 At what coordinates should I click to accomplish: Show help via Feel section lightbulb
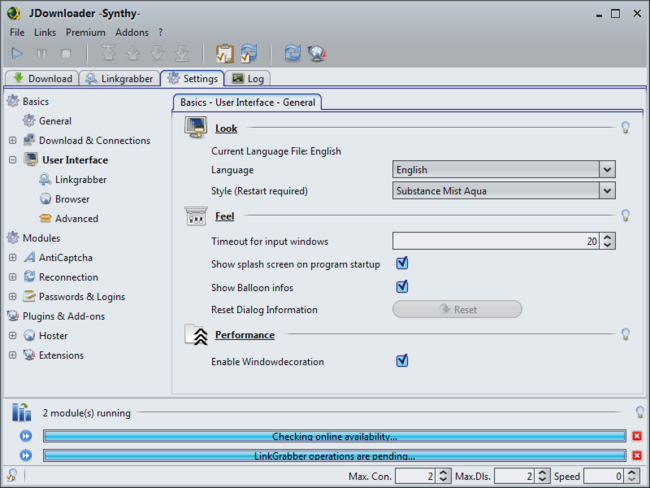(626, 215)
